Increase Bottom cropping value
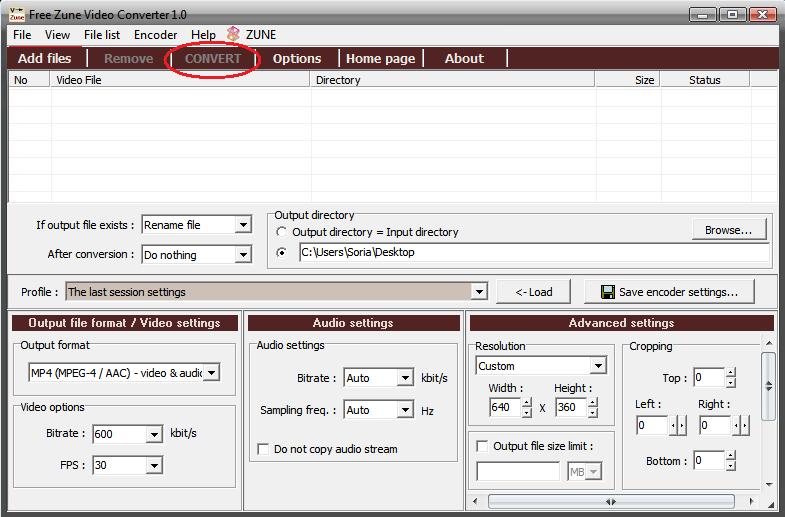Image resolution: width=785 pixels, height=517 pixels. [x=731, y=455]
